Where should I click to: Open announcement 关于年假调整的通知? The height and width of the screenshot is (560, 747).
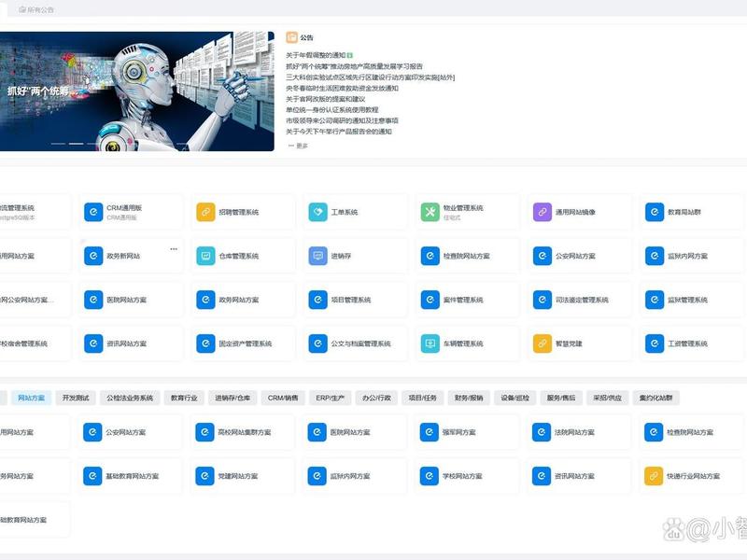[x=316, y=55]
